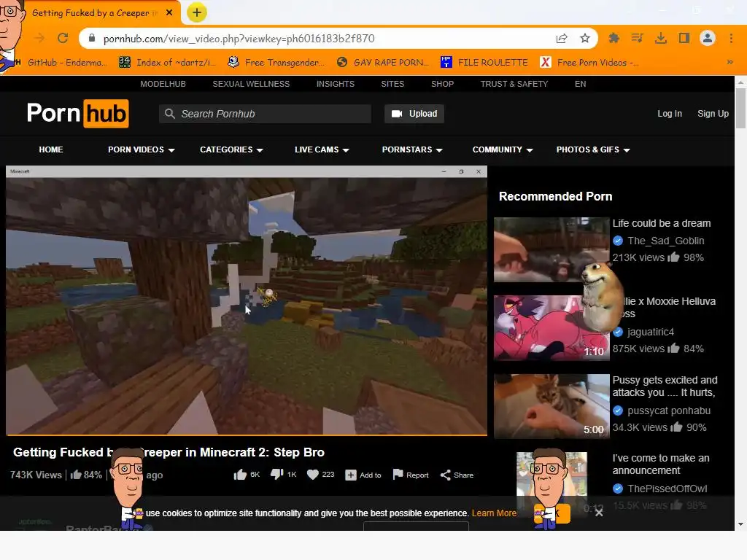Open the MODELHUB top link
The height and width of the screenshot is (560, 747).
[163, 84]
